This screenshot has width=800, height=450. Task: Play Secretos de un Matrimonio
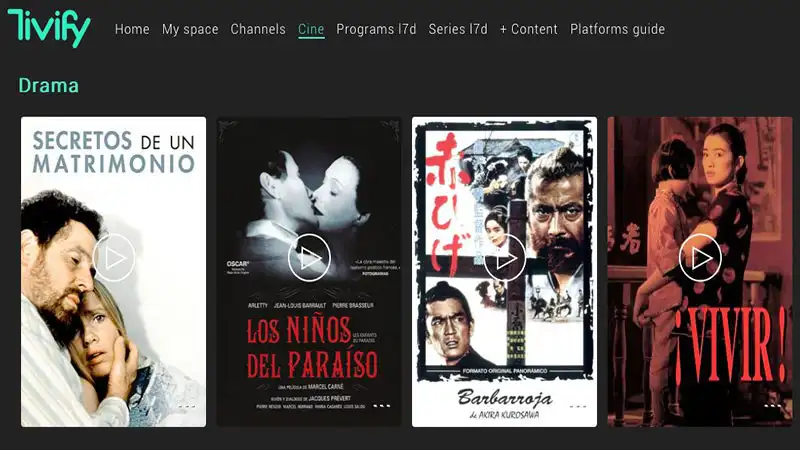(x=114, y=258)
